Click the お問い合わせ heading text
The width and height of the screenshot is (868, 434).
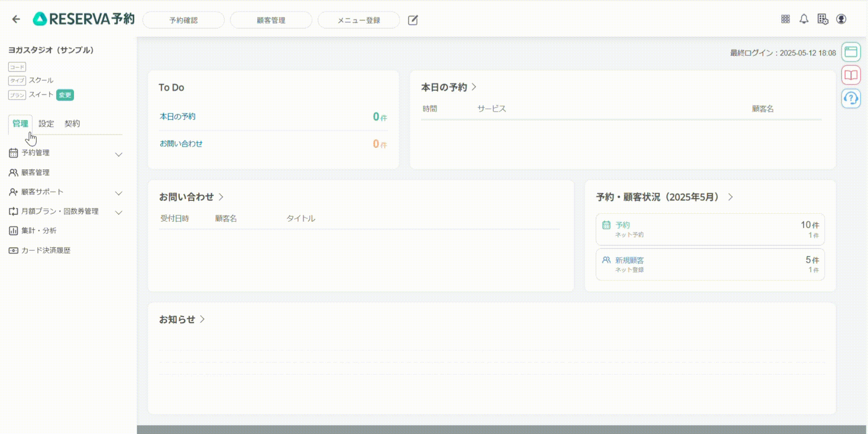(x=186, y=197)
